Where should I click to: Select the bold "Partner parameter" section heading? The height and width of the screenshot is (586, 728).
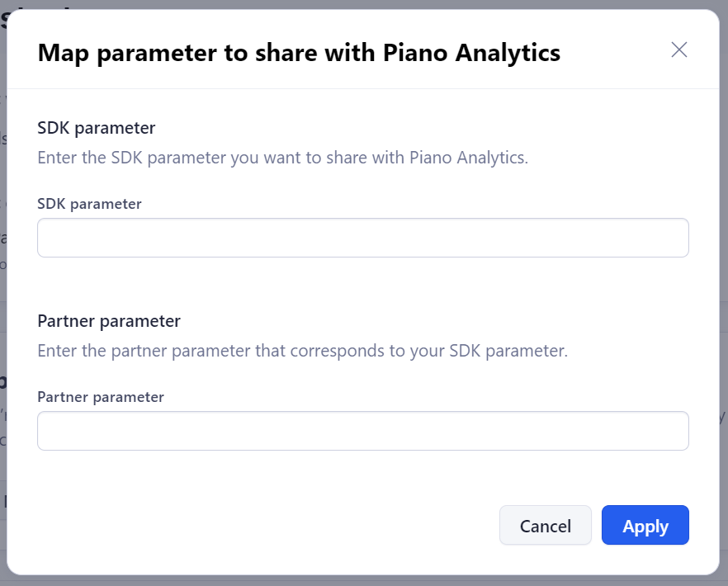coord(109,321)
